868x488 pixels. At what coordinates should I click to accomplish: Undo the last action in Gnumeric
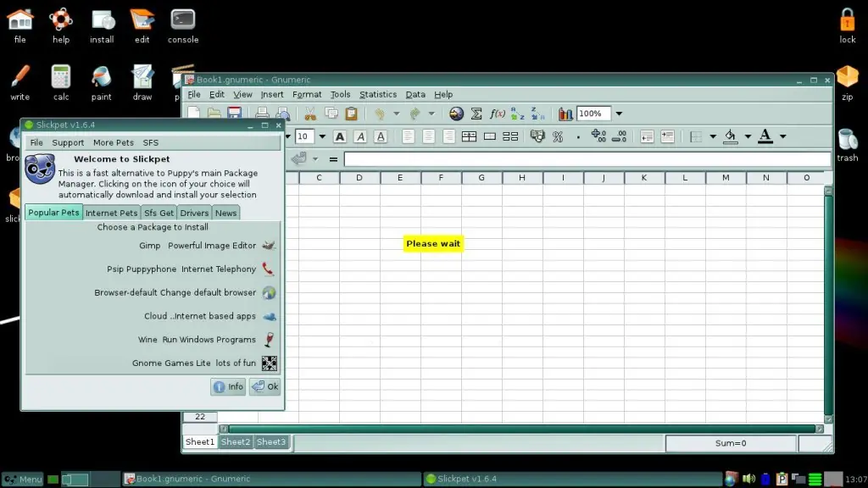[x=380, y=114]
